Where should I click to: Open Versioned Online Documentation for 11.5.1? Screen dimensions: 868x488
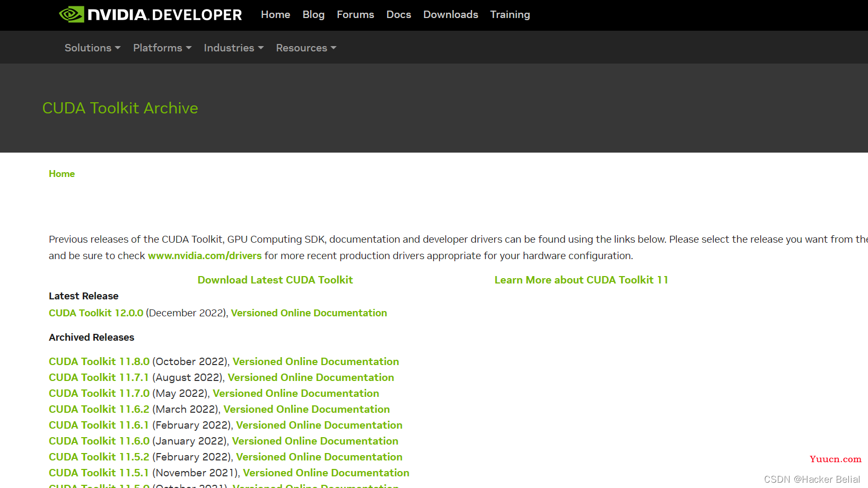[x=326, y=473]
